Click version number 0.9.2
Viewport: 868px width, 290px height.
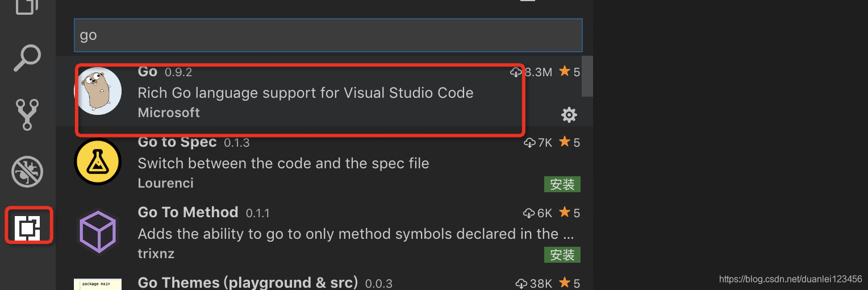click(x=178, y=73)
